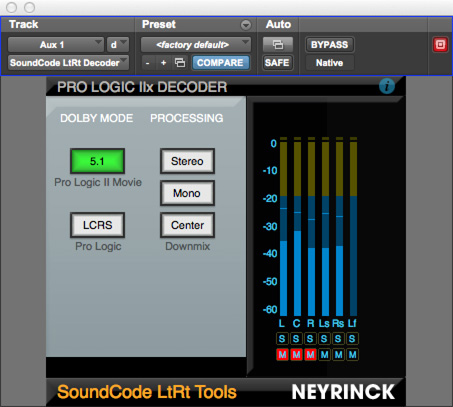Enable Mono processing

(187, 193)
